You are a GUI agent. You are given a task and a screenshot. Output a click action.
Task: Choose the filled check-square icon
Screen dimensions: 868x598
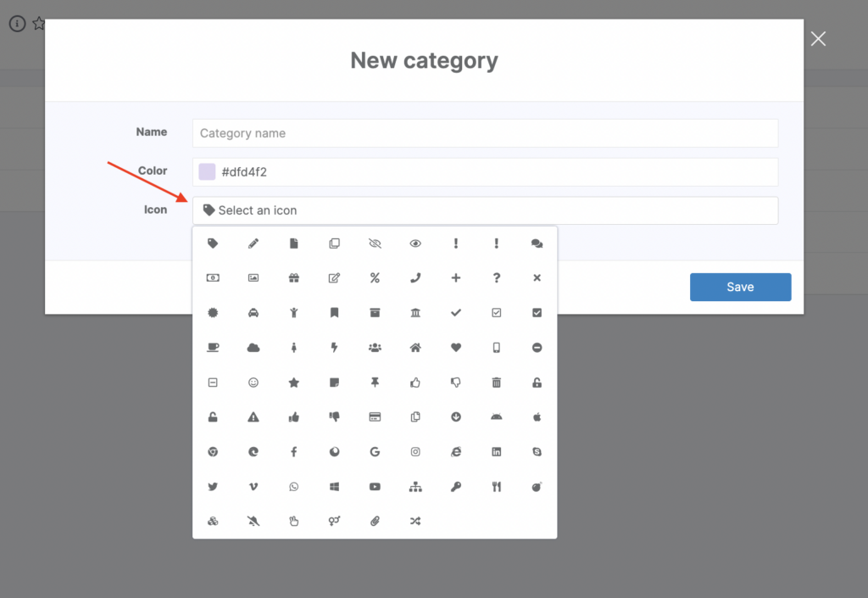pyautogui.click(x=537, y=313)
